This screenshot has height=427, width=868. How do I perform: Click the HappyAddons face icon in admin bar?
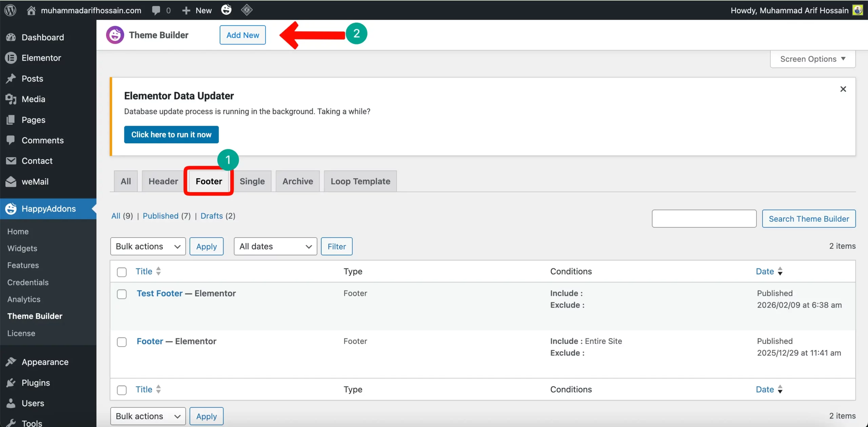pyautogui.click(x=226, y=10)
